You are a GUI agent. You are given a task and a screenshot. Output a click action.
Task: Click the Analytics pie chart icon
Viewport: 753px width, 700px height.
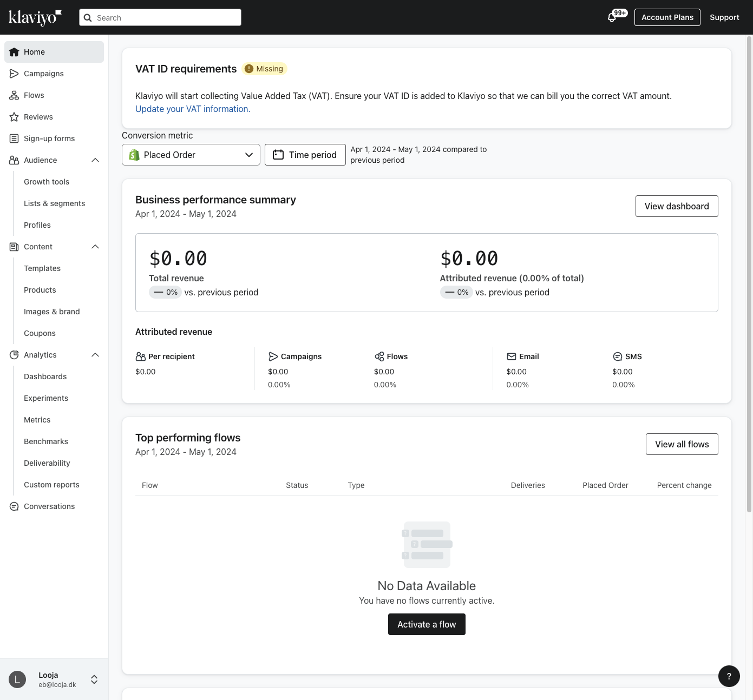click(14, 355)
